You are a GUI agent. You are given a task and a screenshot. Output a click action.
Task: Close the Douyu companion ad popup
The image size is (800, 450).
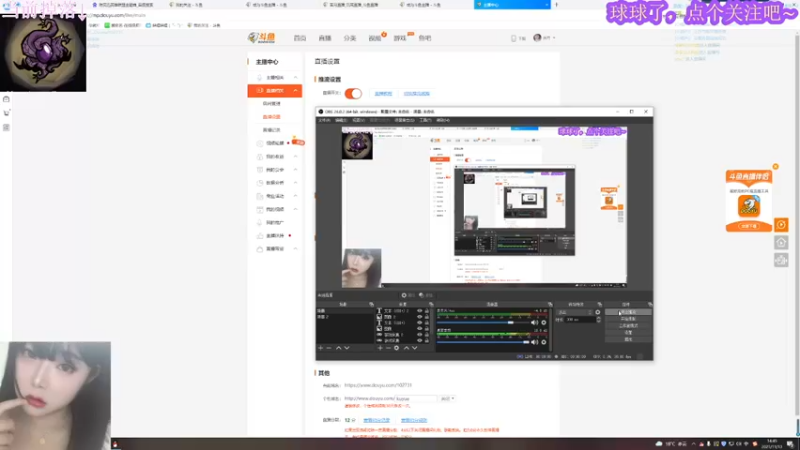click(776, 167)
